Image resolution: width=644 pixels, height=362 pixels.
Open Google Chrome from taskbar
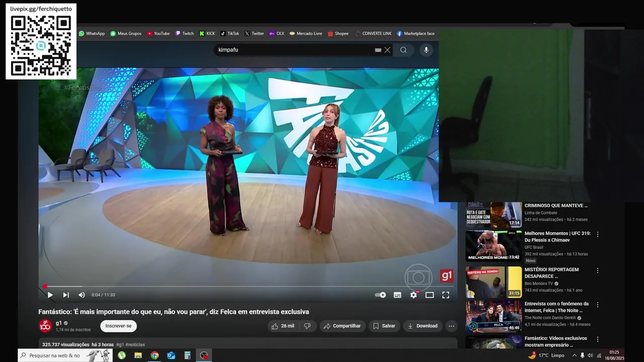point(154,355)
